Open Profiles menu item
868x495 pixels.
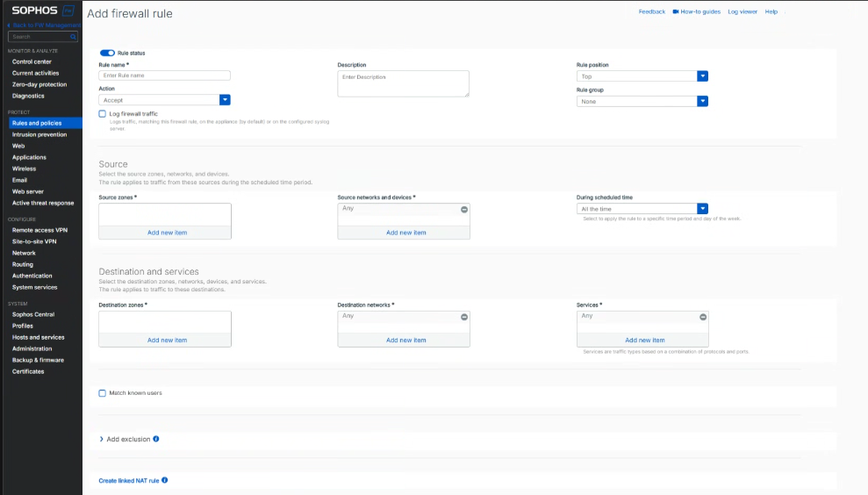tap(23, 326)
